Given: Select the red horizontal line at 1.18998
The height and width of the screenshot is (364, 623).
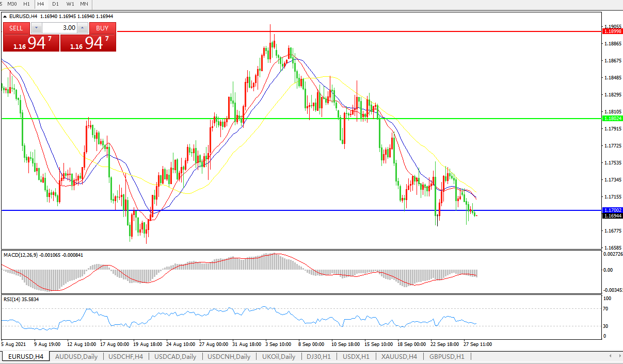Looking at the screenshot, I should click(x=361, y=31).
